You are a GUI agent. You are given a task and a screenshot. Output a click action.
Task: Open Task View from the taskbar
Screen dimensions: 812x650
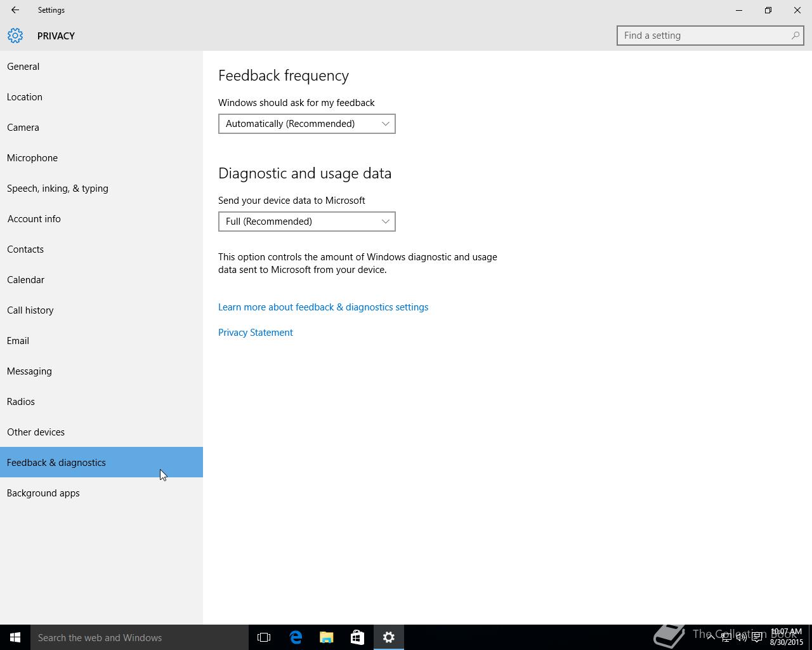click(264, 637)
